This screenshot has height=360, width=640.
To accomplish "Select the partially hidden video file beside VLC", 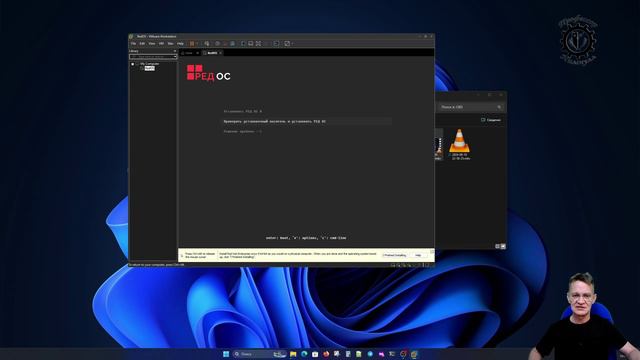I will pyautogui.click(x=438, y=144).
